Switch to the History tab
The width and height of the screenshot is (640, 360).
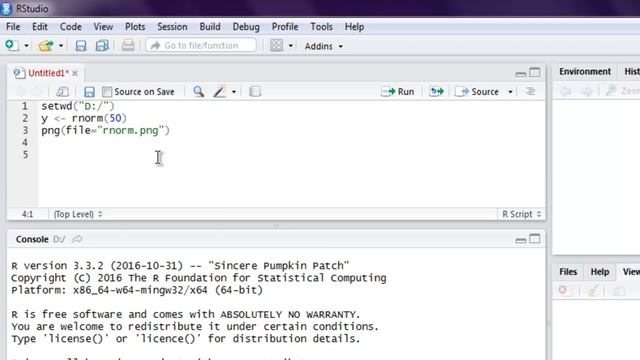point(631,71)
